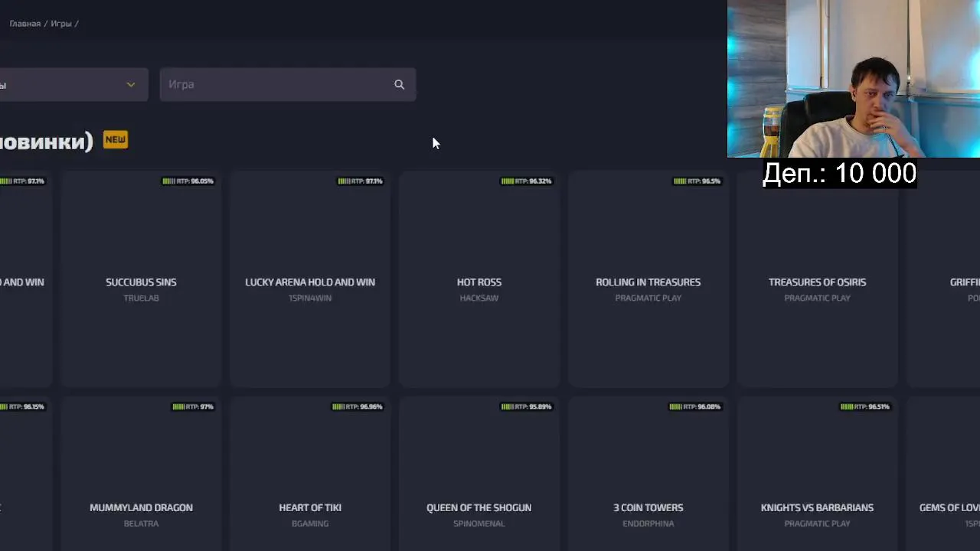Click RTP 95.89% badge on Queen of the Shogun
The height and width of the screenshot is (551, 980).
(526, 407)
